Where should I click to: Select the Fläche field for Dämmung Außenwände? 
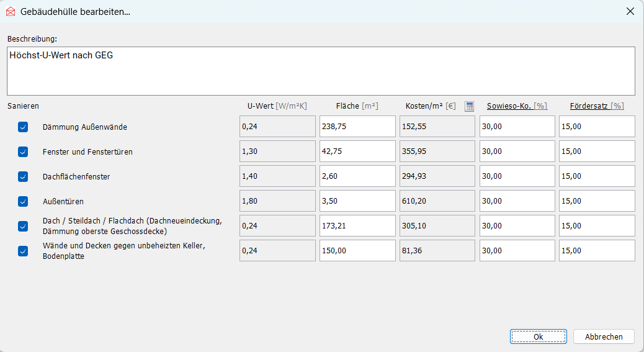(357, 127)
